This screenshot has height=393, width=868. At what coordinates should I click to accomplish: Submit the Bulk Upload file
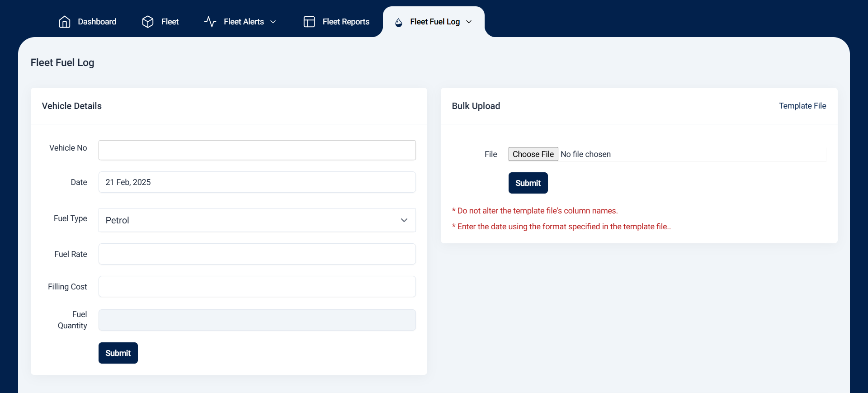click(528, 183)
